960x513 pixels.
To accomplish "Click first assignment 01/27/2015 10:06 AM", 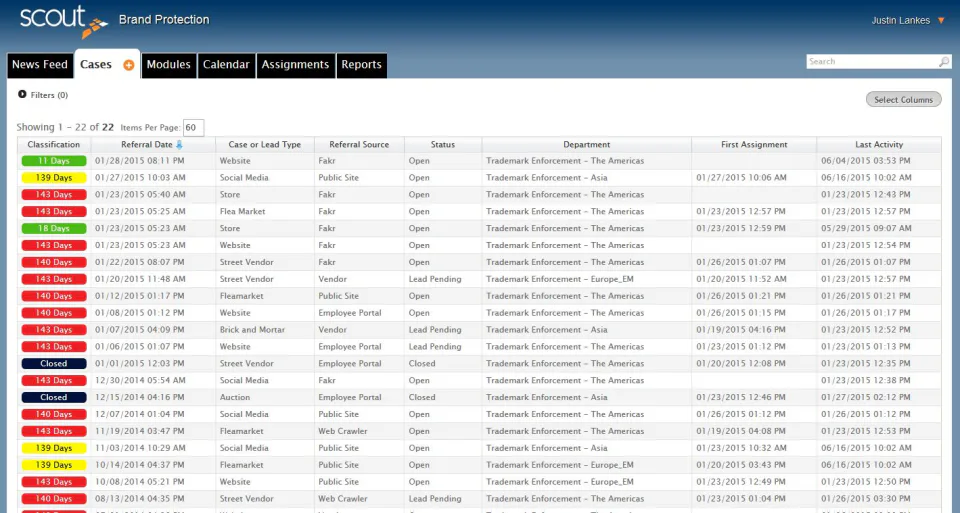I will coord(741,178).
